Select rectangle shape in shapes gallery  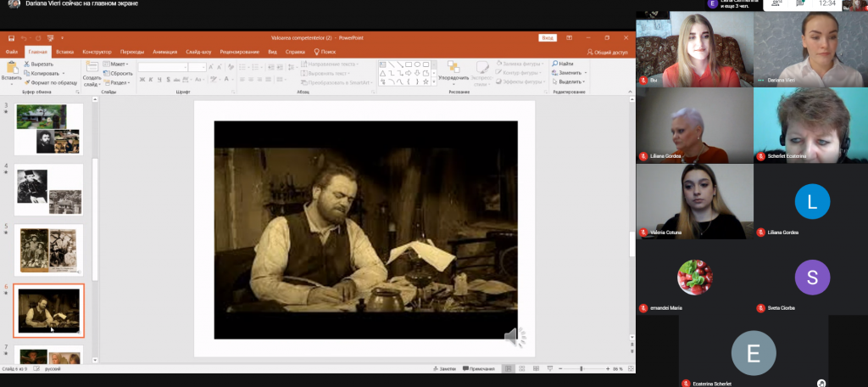pos(409,64)
